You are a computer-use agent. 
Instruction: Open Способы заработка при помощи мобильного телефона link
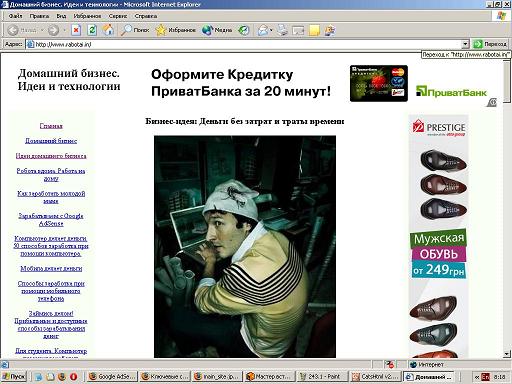pos(51,291)
